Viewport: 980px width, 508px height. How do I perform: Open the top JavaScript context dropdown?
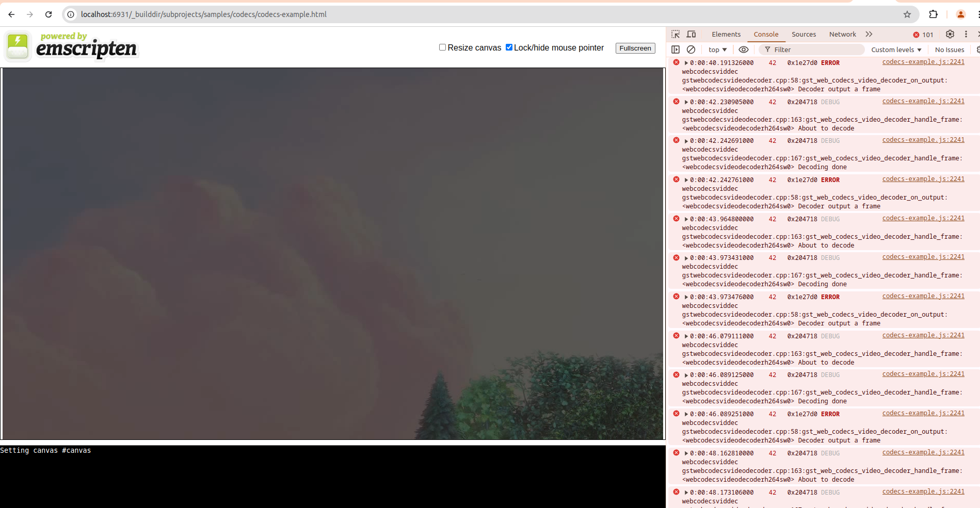coord(717,50)
